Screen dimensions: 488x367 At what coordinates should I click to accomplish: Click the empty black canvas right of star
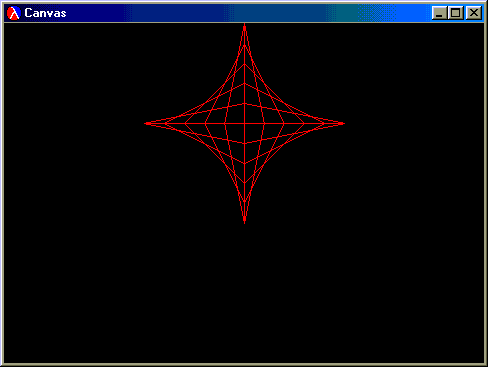(413, 124)
